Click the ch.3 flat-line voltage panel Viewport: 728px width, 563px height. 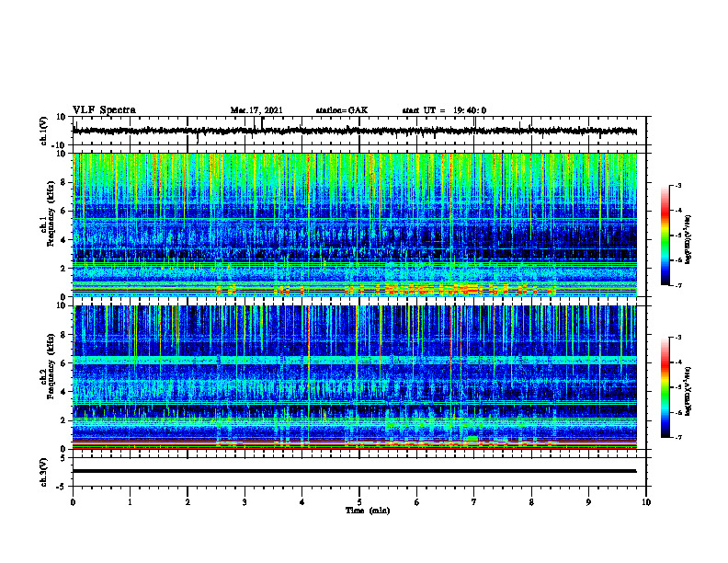click(359, 472)
